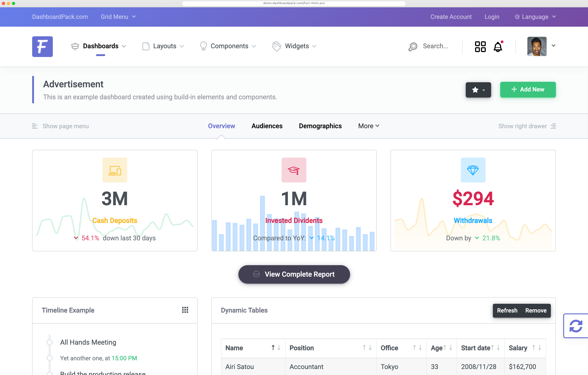Click the DashboardPack.com link
This screenshot has width=588, height=375.
click(60, 17)
